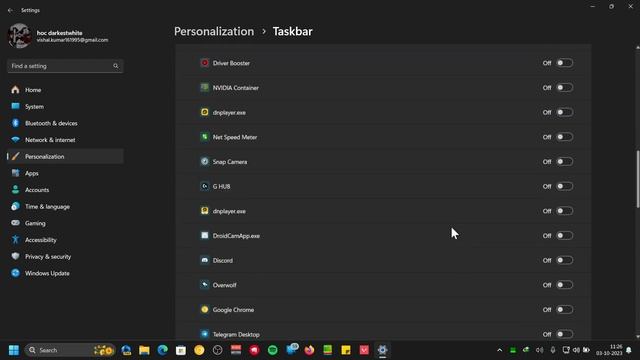Click the taskbar Search box
This screenshot has height=360, width=640.
(70, 350)
